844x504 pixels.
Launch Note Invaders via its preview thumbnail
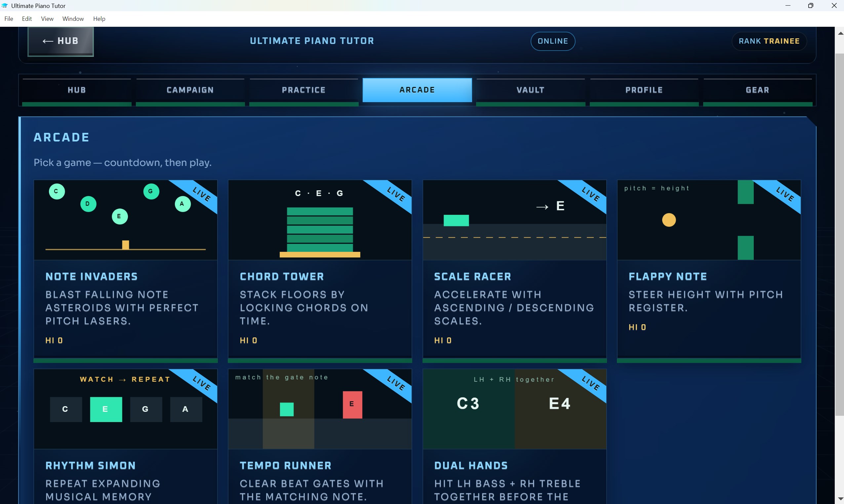126,220
